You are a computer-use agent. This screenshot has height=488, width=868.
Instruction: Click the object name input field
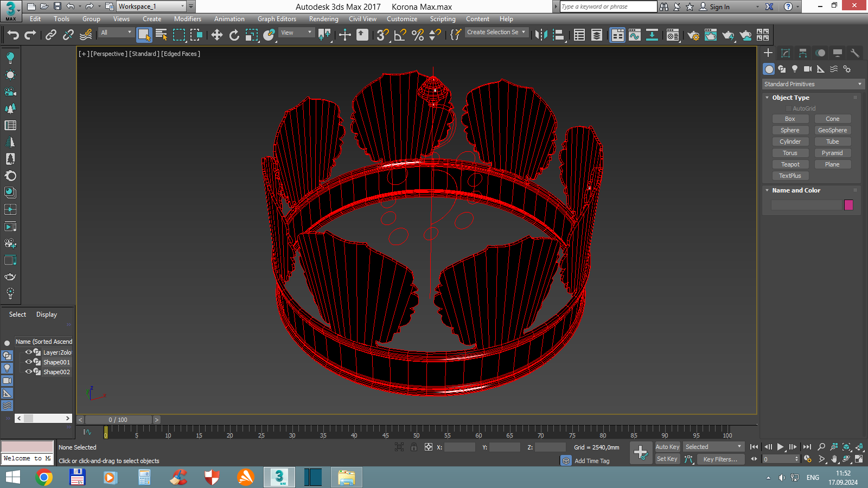[806, 205]
